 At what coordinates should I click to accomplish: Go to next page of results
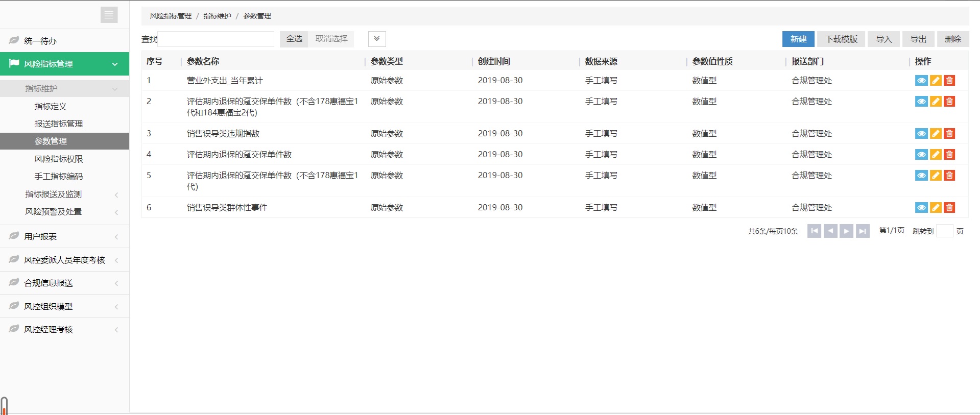847,231
